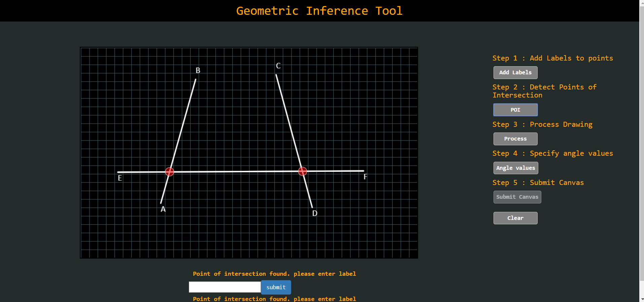Run intersection detection with the POI button
Screen dimensions: 644x302
click(515, 110)
